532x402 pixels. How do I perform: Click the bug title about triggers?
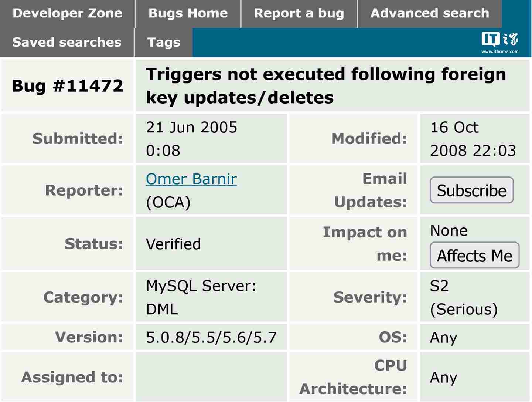coord(326,86)
